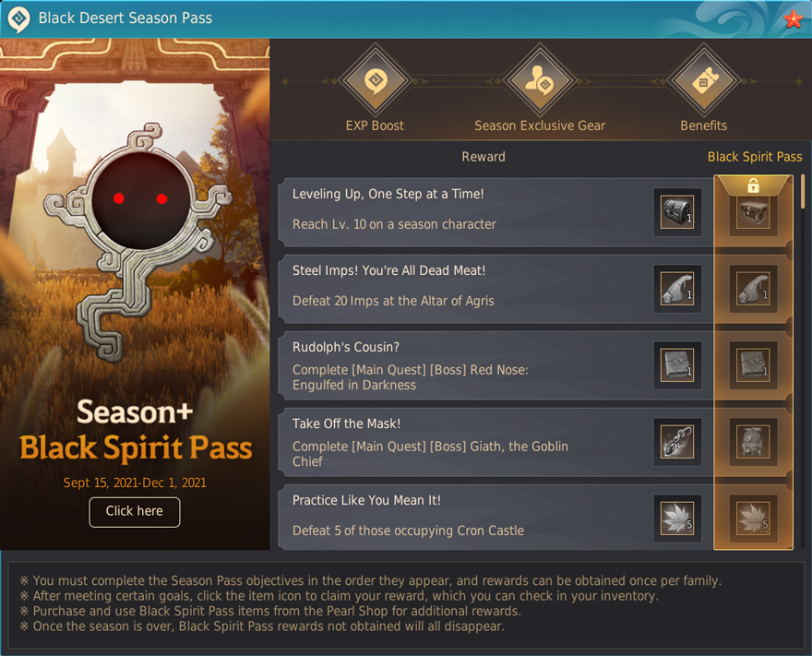Click the Black Spirit Pass unlock padlock
The image size is (812, 656).
point(754,185)
